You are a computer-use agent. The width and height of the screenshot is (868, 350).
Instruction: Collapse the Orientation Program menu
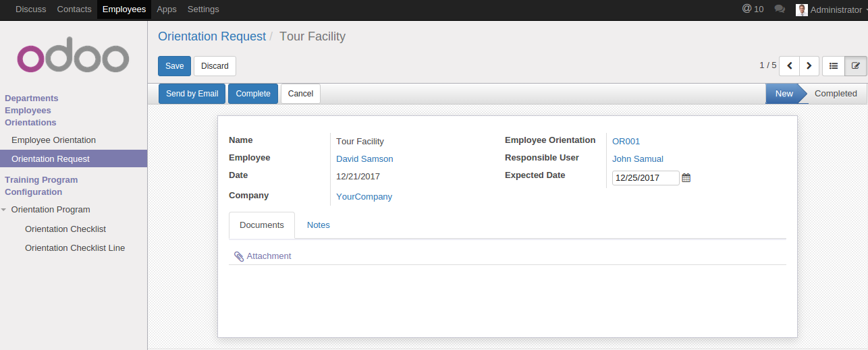point(5,210)
